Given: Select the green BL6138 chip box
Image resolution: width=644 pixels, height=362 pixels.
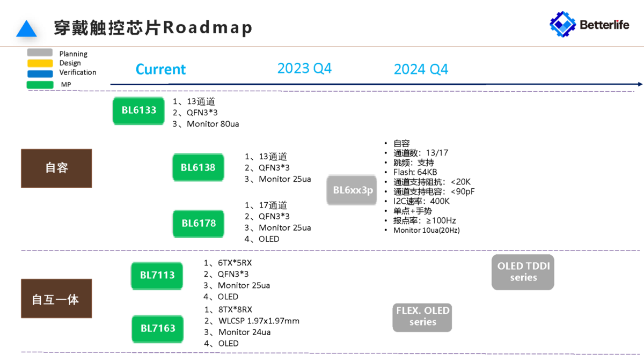Looking at the screenshot, I should (x=198, y=167).
